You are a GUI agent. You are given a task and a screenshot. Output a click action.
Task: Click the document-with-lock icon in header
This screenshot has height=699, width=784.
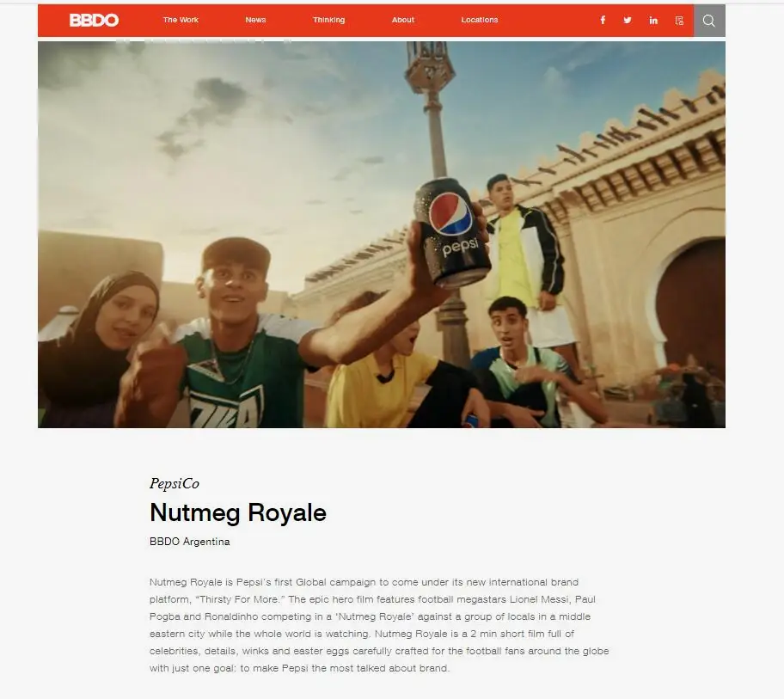click(x=679, y=21)
